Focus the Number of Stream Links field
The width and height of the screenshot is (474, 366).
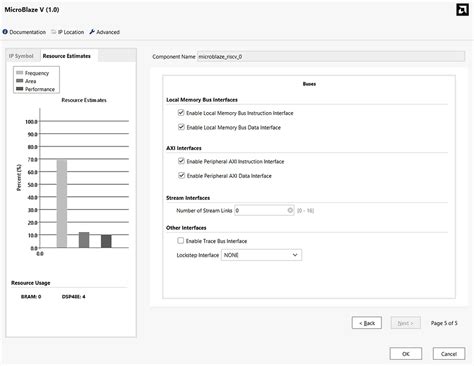(264, 210)
